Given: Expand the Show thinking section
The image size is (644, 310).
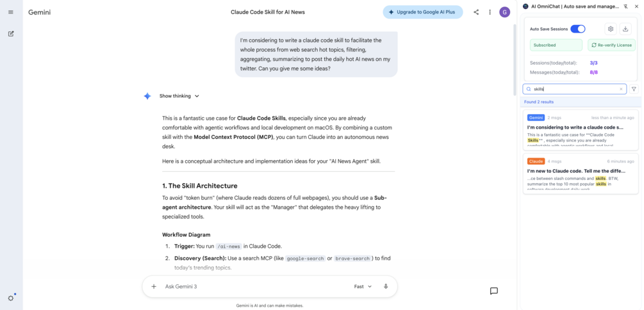Looking at the screenshot, I should click(179, 96).
